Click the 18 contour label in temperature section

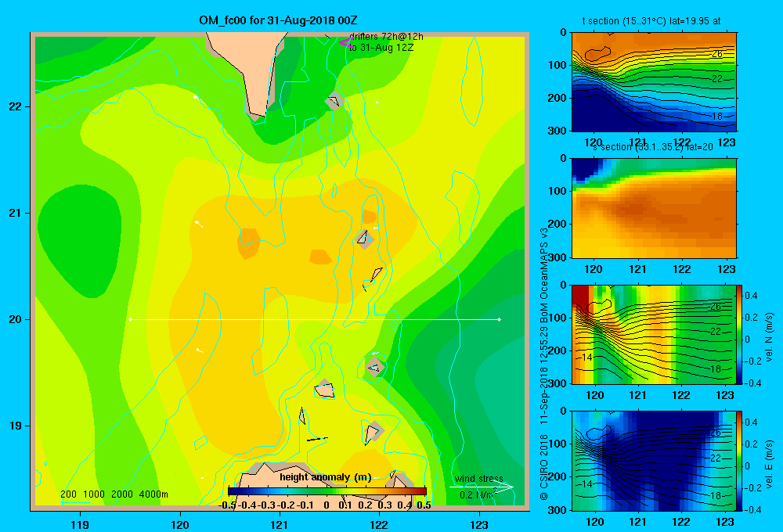717,117
